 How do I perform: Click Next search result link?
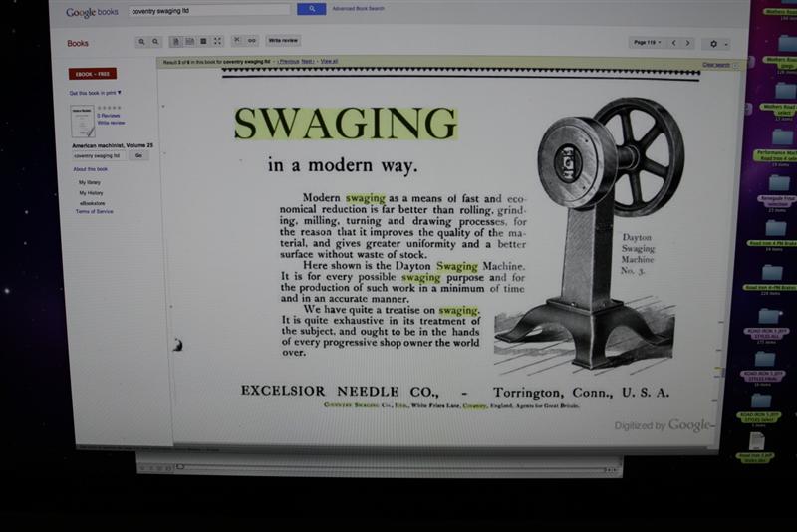coord(307,62)
